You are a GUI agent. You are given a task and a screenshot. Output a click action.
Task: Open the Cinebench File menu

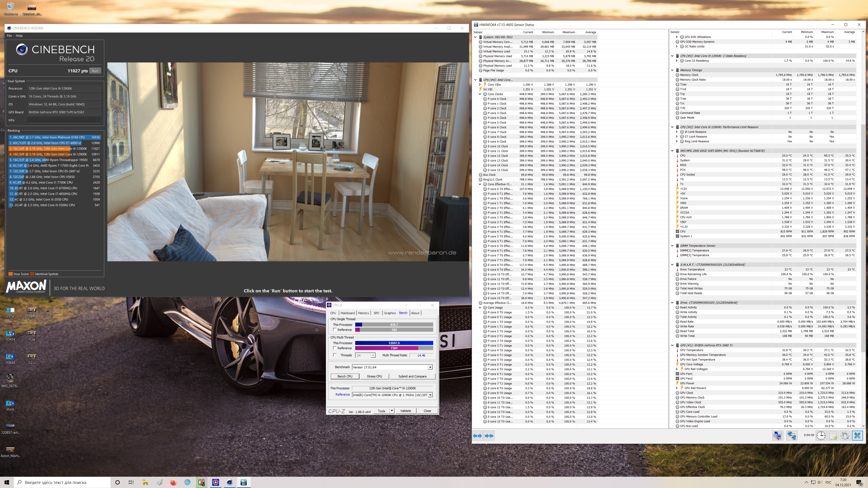click(9, 36)
